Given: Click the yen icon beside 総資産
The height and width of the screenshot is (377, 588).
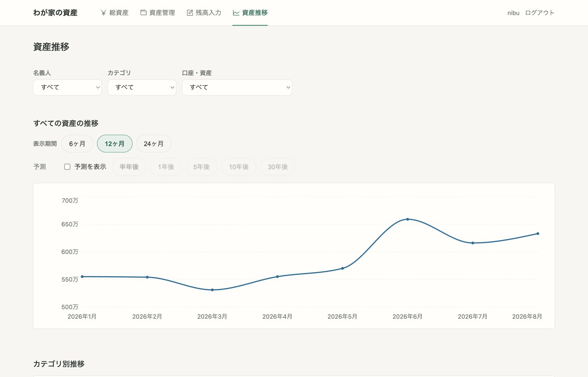Looking at the screenshot, I should (x=104, y=13).
